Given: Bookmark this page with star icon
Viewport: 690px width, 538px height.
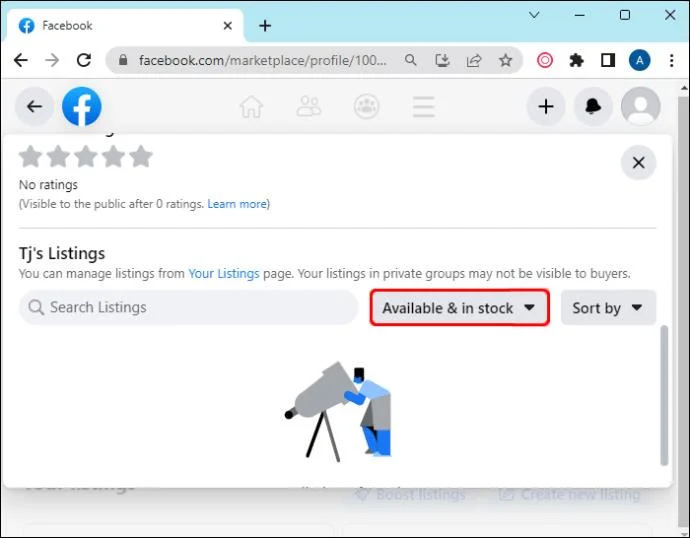Looking at the screenshot, I should coord(506,60).
